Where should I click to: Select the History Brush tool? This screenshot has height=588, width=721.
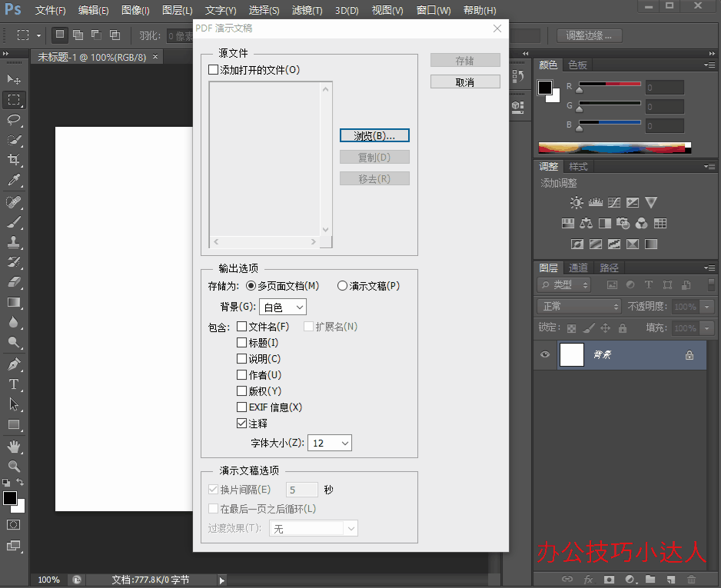[14, 262]
